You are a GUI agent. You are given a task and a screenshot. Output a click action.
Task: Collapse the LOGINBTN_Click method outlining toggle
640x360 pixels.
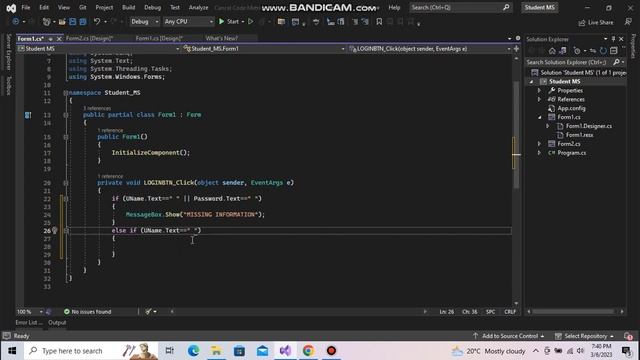tap(66, 183)
